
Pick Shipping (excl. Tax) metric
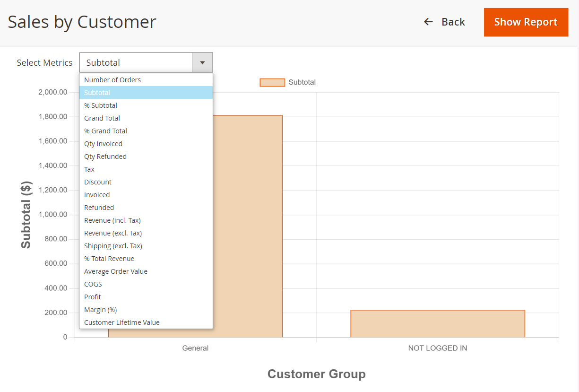[x=146, y=246]
